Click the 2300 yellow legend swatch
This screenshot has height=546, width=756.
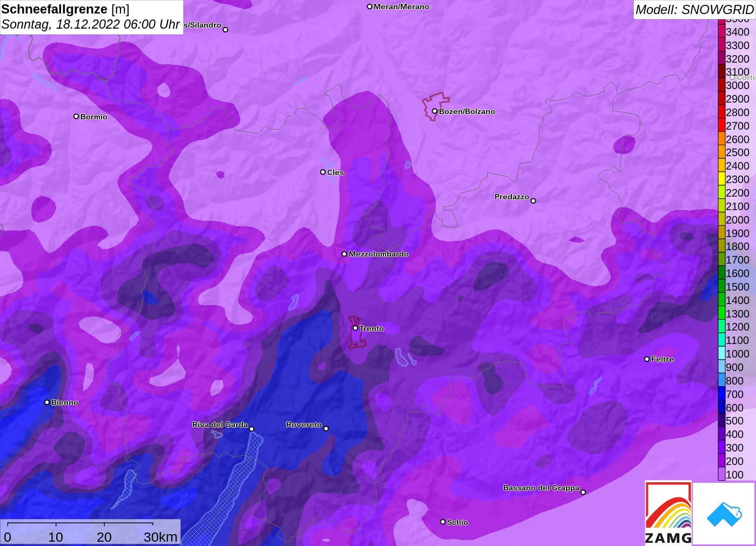(721, 179)
